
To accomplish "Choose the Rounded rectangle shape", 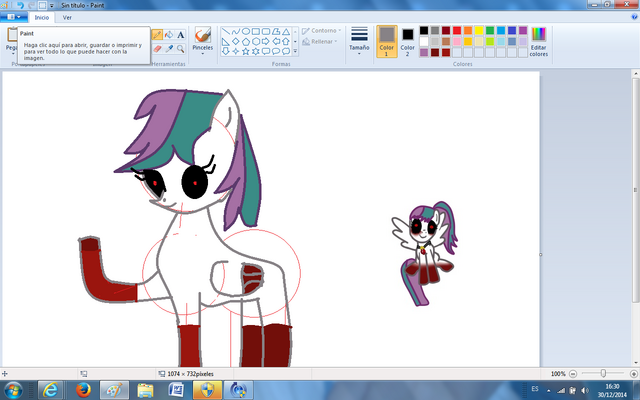I will pyautogui.click(x=266, y=31).
